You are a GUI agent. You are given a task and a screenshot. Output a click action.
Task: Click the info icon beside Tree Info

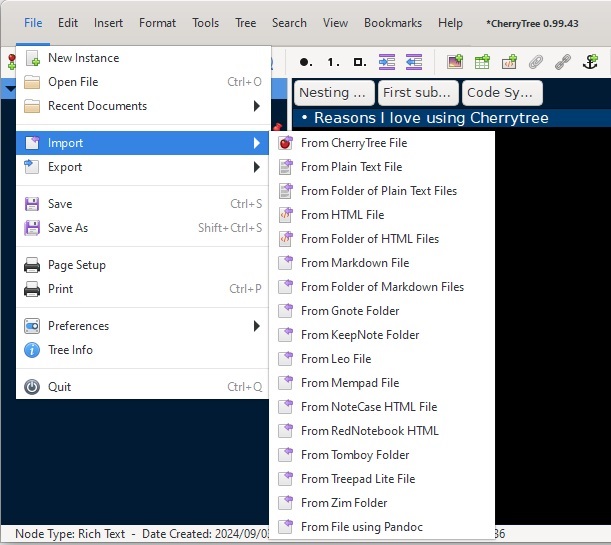click(x=32, y=350)
